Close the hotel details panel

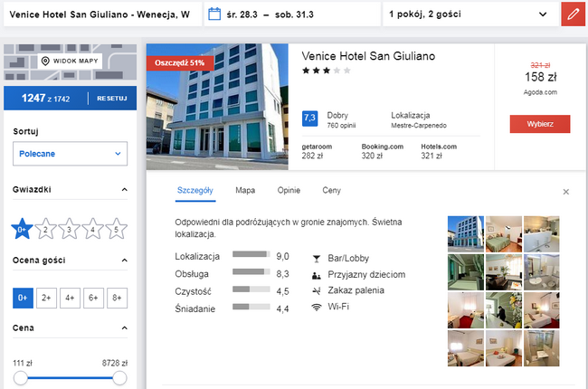pos(566,192)
